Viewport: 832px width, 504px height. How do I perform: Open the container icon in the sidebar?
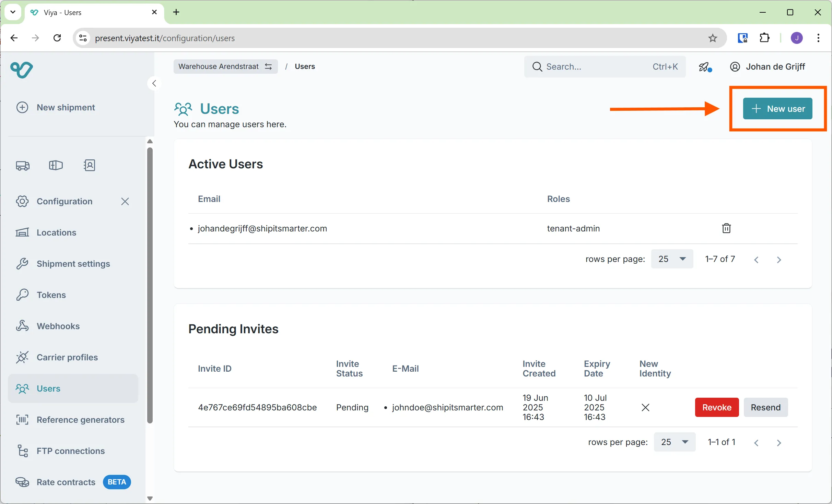(56, 165)
